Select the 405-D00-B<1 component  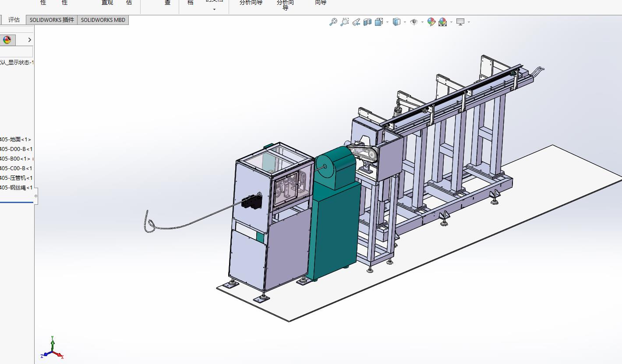coord(16,149)
